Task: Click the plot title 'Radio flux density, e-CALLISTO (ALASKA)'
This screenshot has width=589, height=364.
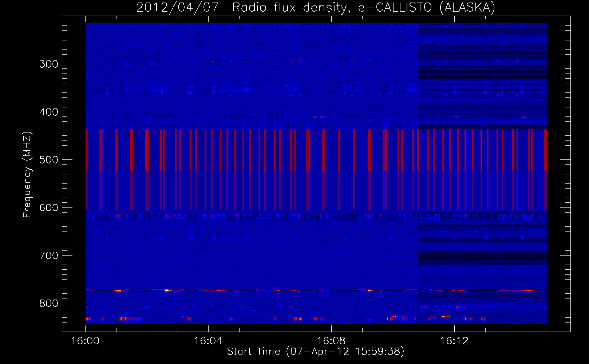Action: [364, 7]
